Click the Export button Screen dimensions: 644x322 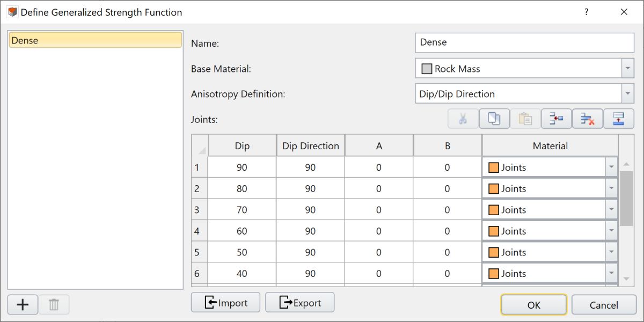(x=299, y=303)
